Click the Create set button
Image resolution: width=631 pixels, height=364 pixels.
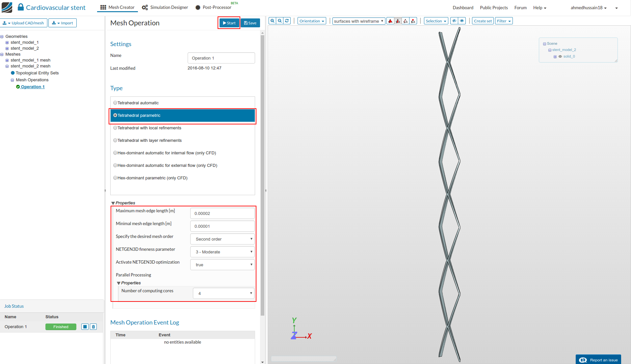coord(483,21)
